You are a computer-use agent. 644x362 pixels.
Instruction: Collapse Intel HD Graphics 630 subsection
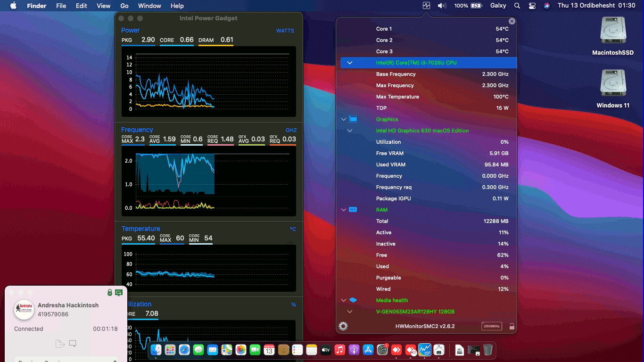350,131
